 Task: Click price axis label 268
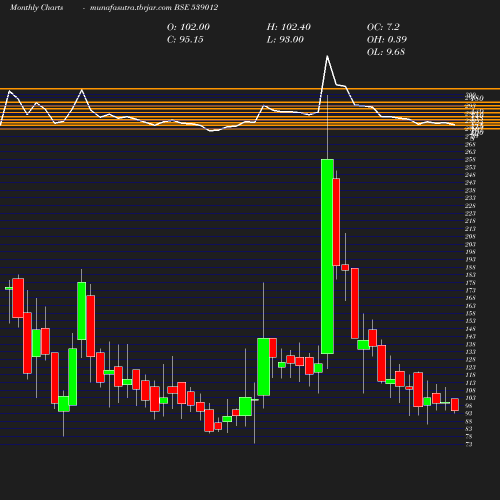470,144
